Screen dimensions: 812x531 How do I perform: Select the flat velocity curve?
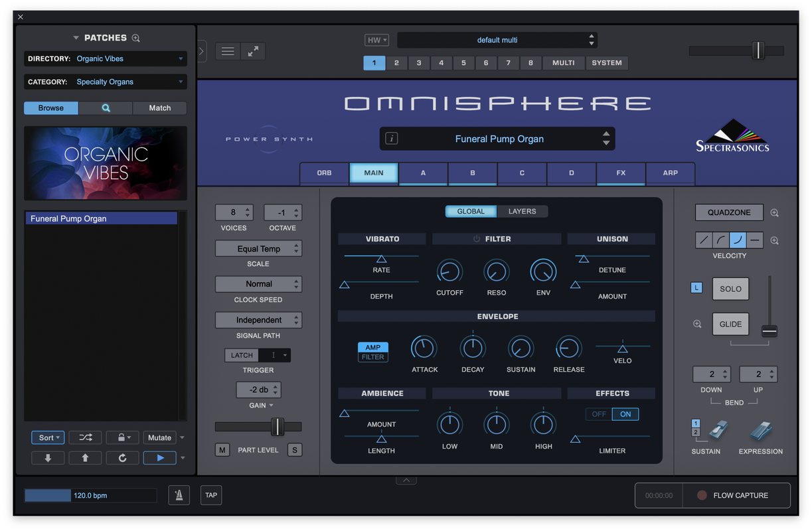tap(755, 240)
